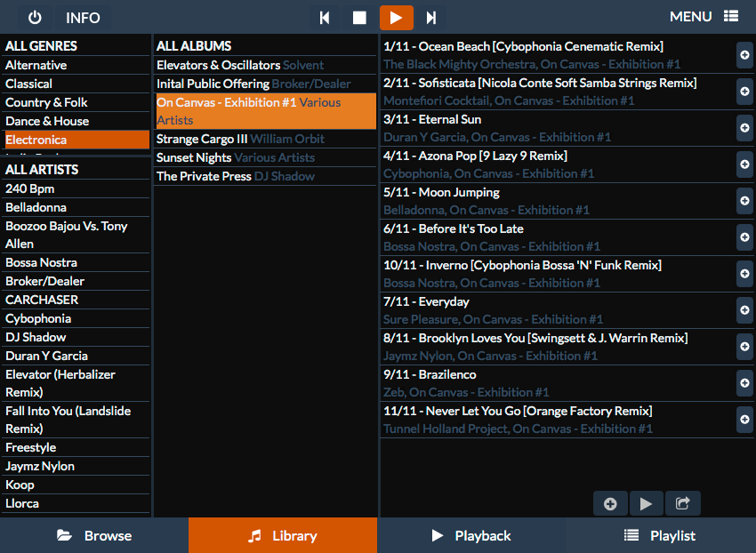This screenshot has height=553, width=756.
Task: Stop playback with the stop button
Action: [359, 18]
